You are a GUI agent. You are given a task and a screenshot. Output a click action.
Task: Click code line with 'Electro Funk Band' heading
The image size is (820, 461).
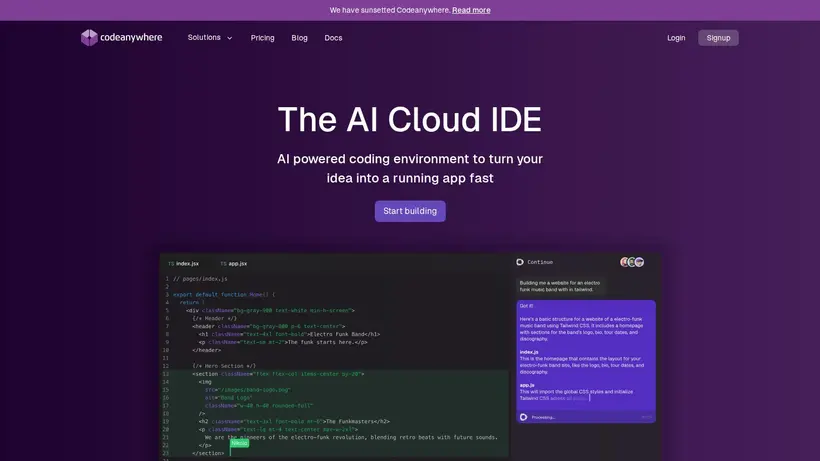point(289,334)
